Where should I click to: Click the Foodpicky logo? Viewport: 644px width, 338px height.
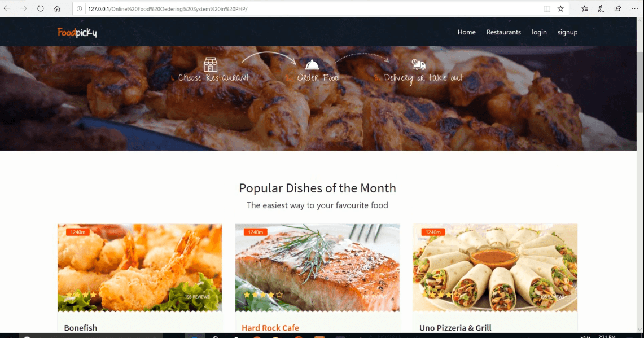77,32
